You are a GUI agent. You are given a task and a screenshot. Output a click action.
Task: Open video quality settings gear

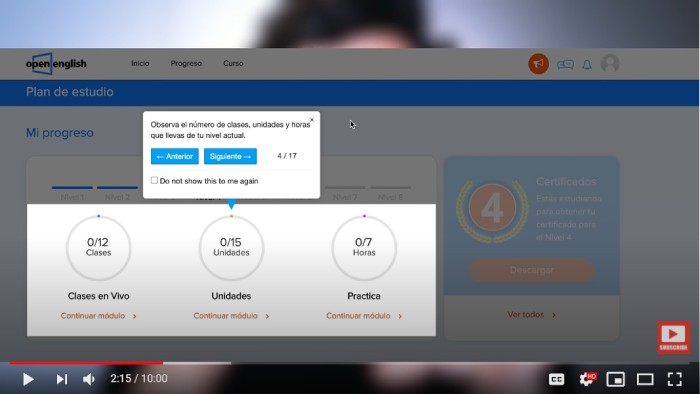tap(587, 379)
